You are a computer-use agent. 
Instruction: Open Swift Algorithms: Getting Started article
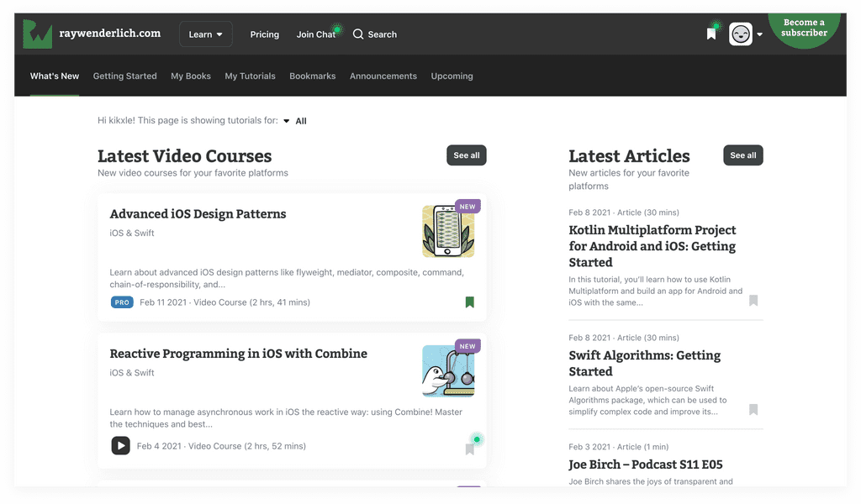click(x=645, y=363)
